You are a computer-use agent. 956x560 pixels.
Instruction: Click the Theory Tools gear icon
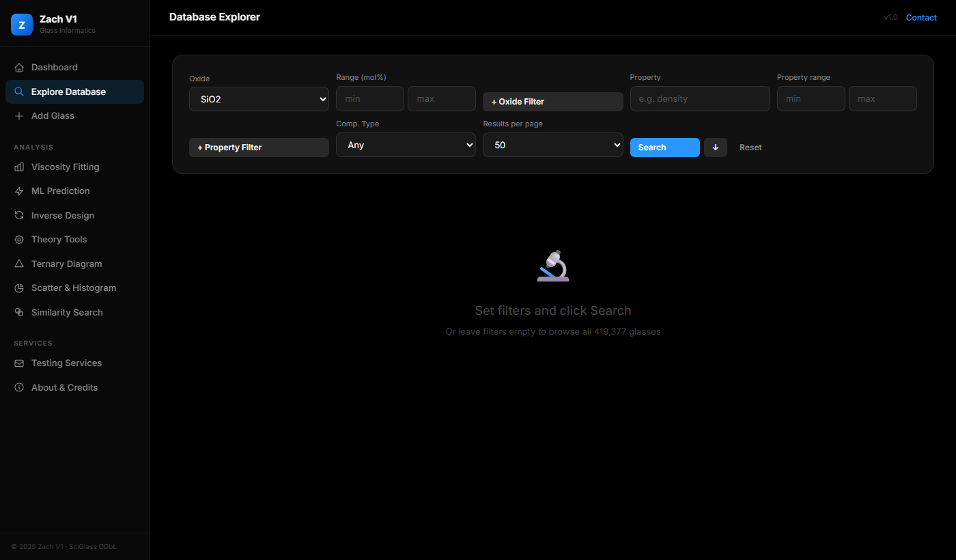19,240
